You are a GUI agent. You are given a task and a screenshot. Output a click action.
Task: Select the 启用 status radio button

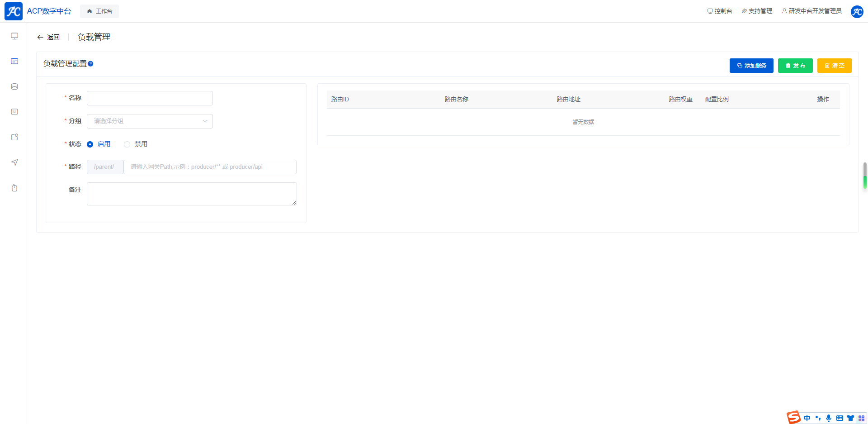pyautogui.click(x=90, y=144)
